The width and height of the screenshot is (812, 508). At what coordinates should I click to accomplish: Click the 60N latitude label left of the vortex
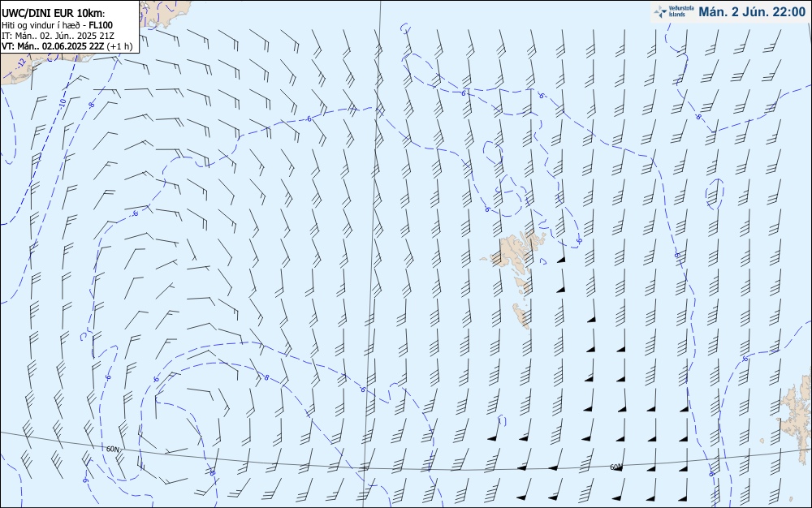coord(113,449)
